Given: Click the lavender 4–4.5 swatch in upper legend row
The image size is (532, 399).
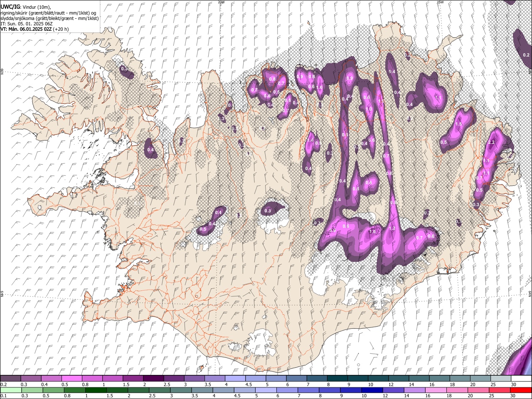Looking at the screenshot, I should click(x=235, y=379).
